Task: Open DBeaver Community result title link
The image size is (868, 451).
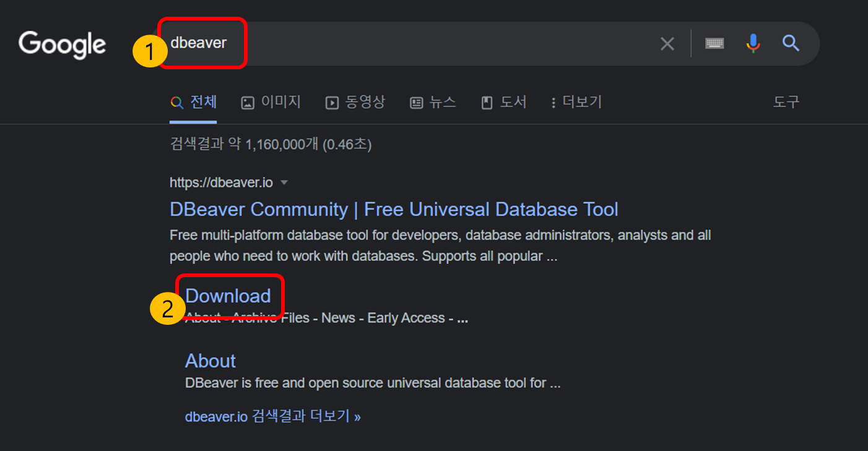Action: tap(394, 209)
